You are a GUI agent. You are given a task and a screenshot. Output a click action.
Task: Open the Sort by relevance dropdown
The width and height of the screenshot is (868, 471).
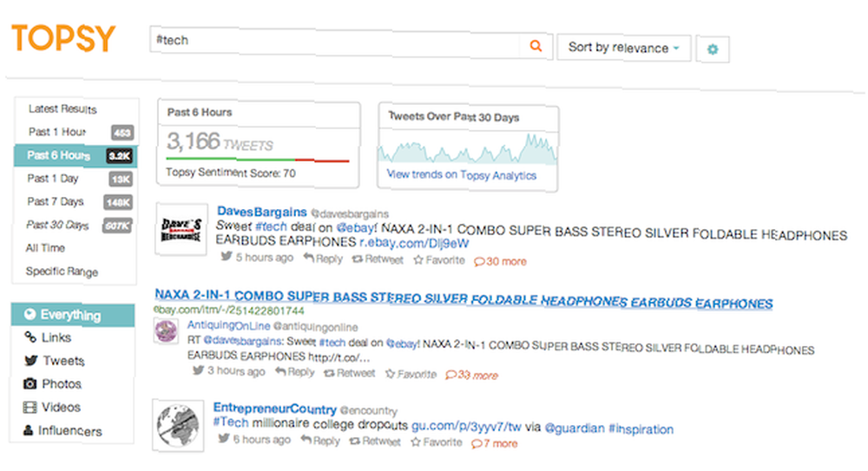624,48
